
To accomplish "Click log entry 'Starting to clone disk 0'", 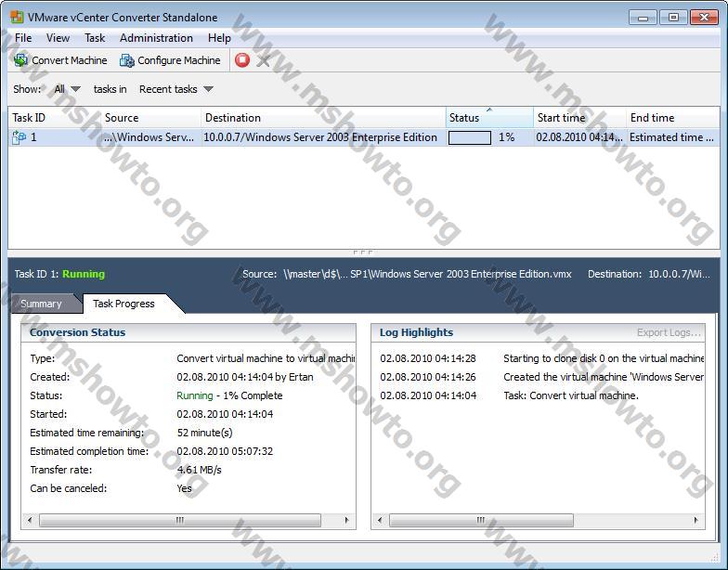I will 604,358.
